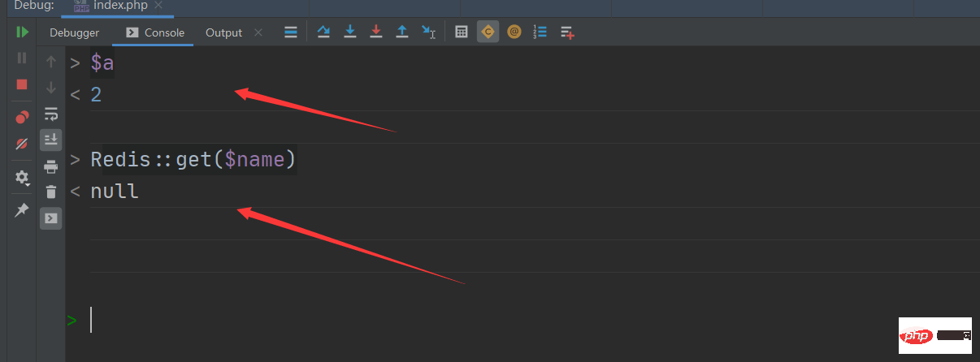Pause the running program

22,58
